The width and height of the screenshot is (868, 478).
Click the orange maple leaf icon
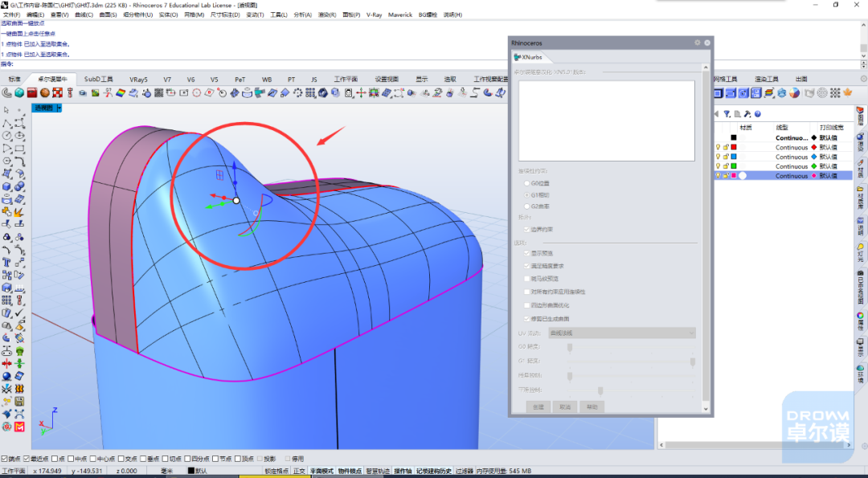click(x=848, y=92)
